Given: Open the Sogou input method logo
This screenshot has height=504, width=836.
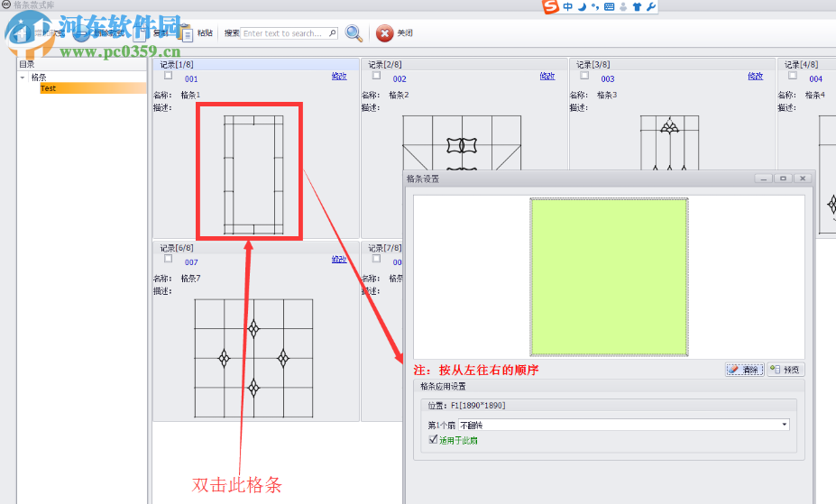Looking at the screenshot, I should (x=550, y=6).
